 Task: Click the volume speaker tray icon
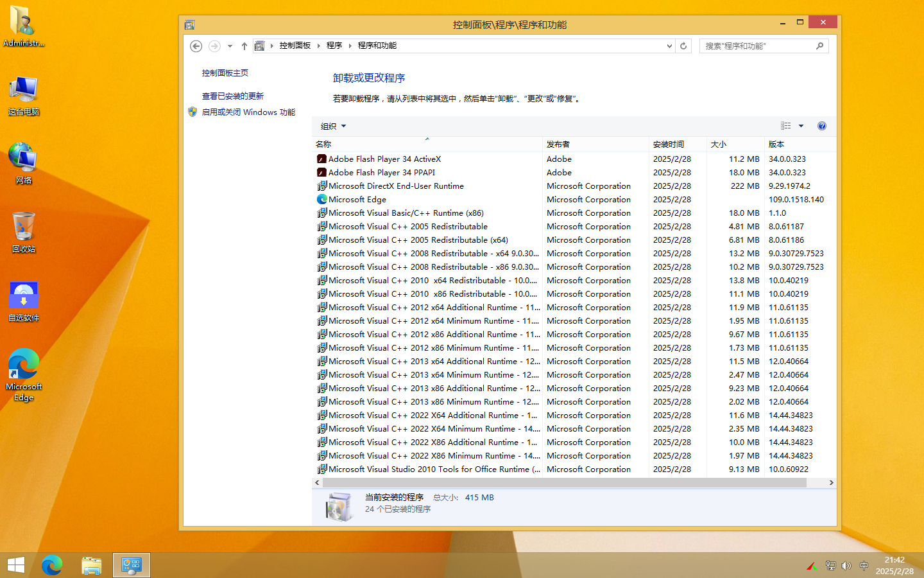tap(846, 566)
